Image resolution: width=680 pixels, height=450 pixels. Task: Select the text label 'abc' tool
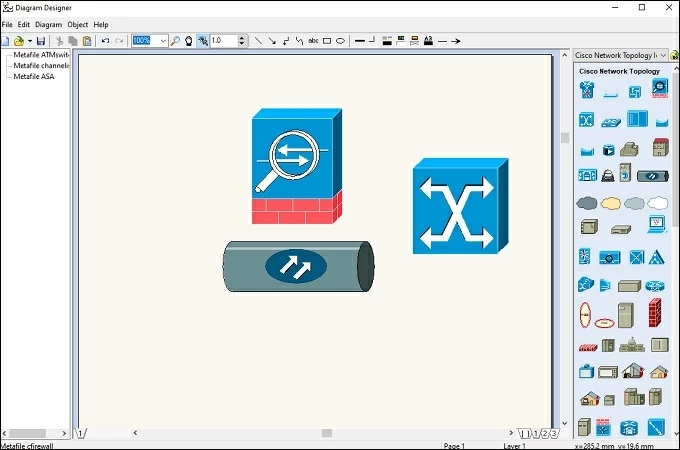click(x=313, y=41)
